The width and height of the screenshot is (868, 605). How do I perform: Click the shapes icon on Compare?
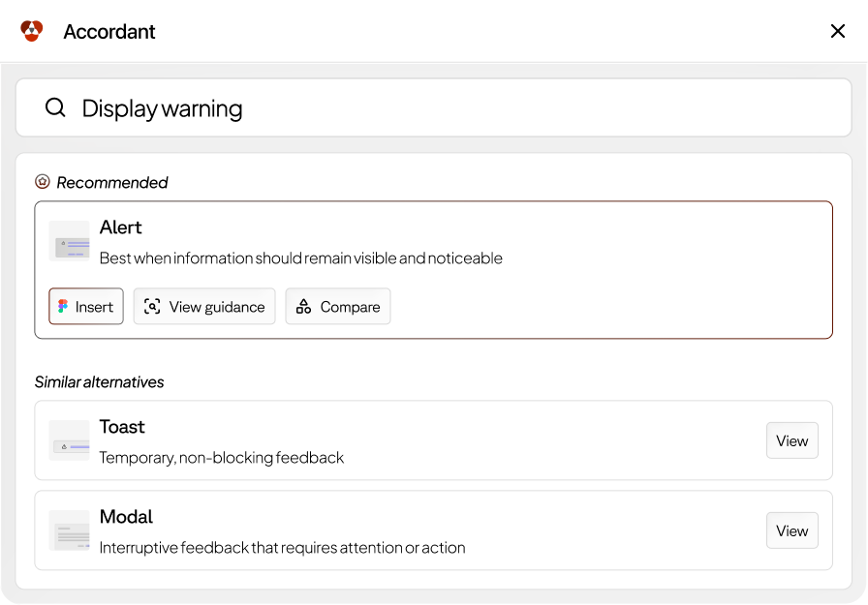tap(303, 306)
